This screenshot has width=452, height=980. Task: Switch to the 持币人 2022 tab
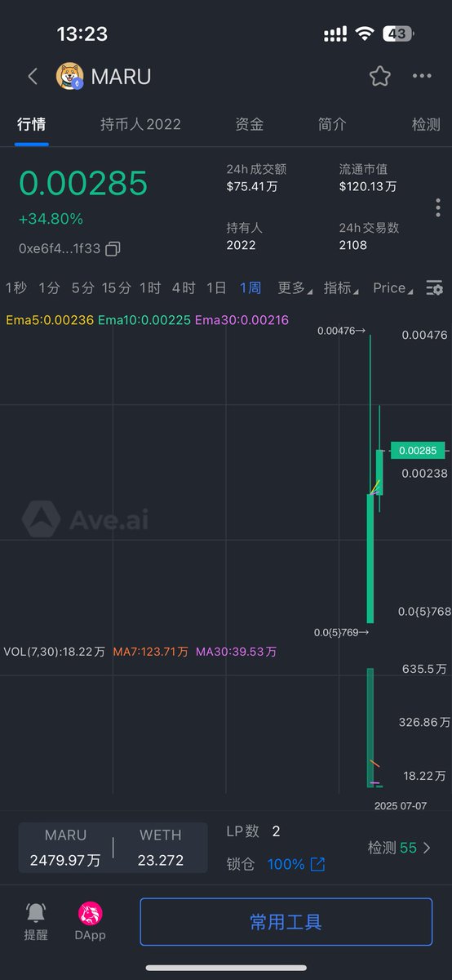(x=140, y=124)
